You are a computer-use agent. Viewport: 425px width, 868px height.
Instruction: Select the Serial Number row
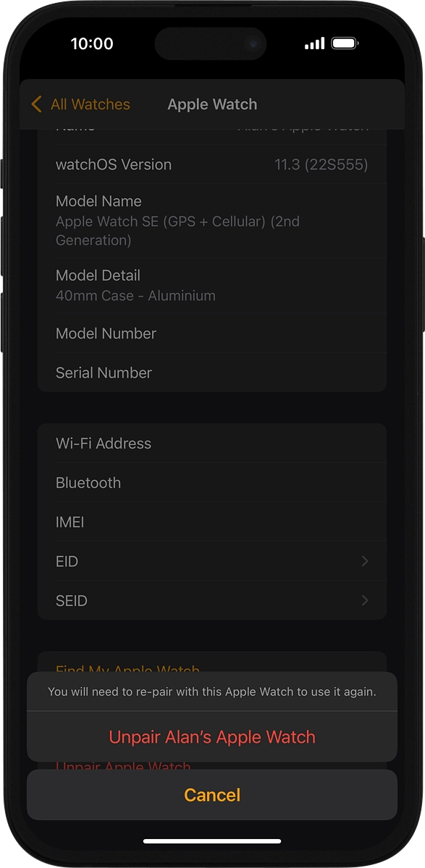(x=212, y=373)
